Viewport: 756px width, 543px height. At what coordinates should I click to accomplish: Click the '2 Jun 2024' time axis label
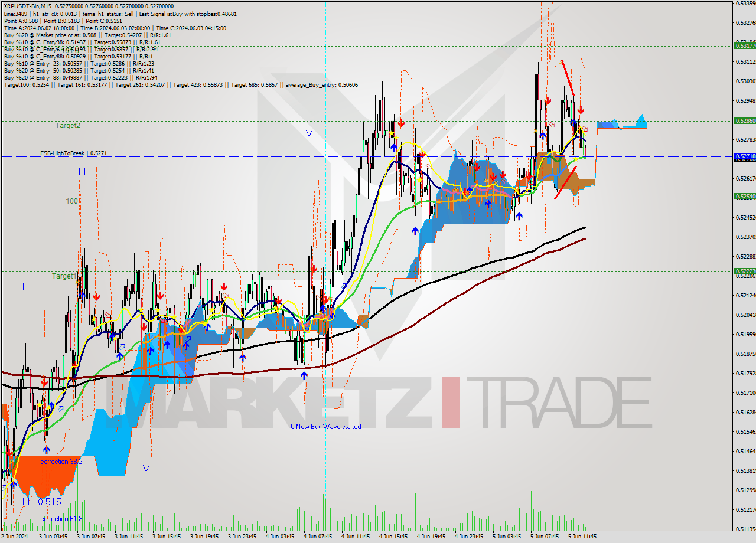[x=14, y=537]
